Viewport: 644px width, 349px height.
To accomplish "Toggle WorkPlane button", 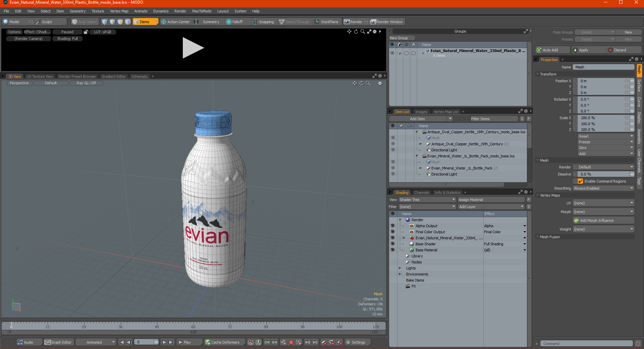I will (326, 22).
